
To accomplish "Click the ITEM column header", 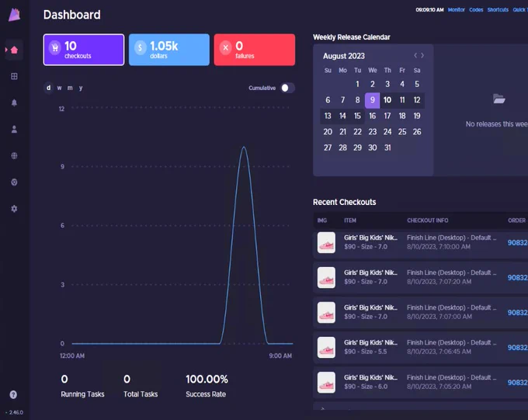I will click(x=350, y=220).
